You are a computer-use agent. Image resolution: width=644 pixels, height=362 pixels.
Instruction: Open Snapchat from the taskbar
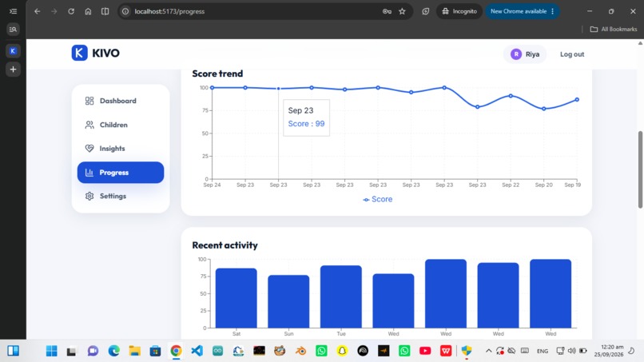point(342,351)
